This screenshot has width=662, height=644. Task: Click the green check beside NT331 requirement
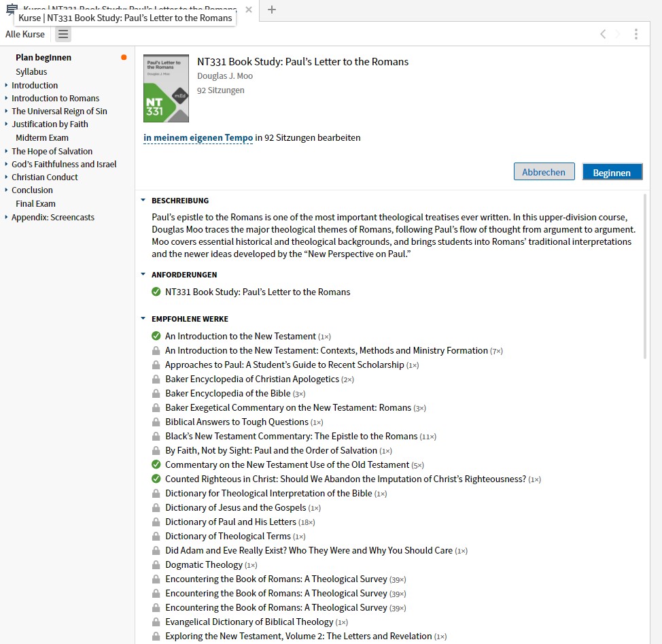[156, 292]
